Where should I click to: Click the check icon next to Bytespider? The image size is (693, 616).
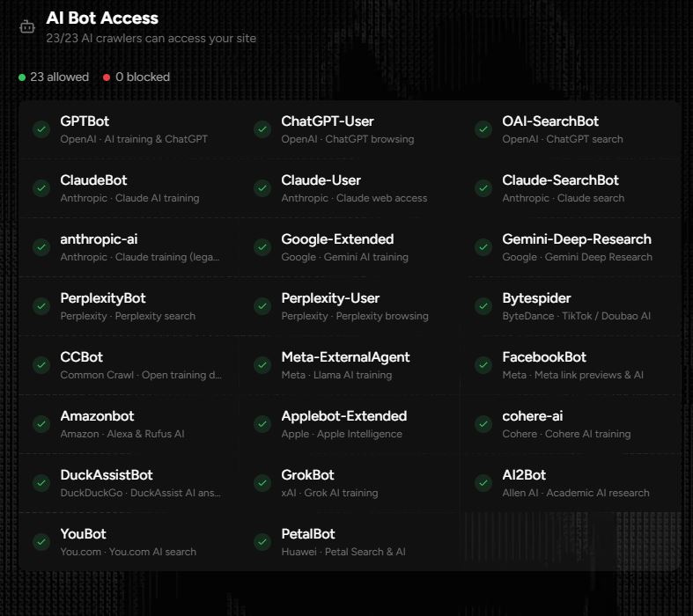483,306
